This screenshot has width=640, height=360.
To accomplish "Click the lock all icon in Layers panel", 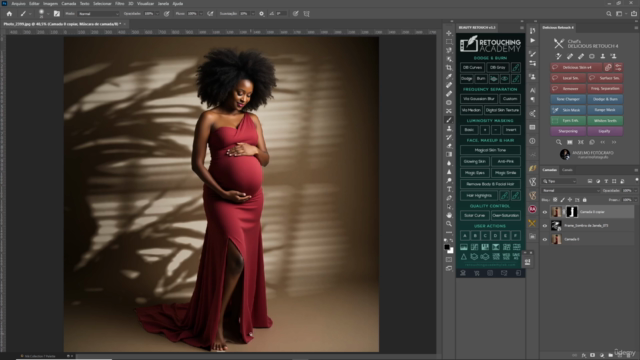I will (x=584, y=200).
